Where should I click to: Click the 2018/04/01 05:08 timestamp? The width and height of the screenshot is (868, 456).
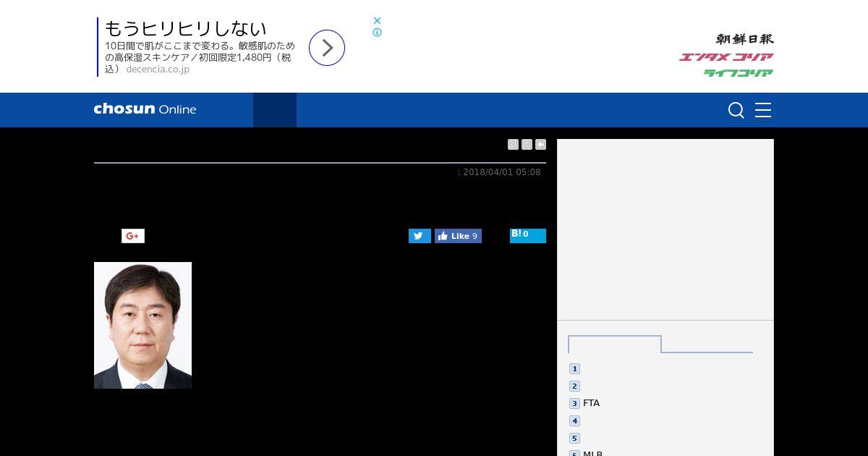pyautogui.click(x=502, y=172)
